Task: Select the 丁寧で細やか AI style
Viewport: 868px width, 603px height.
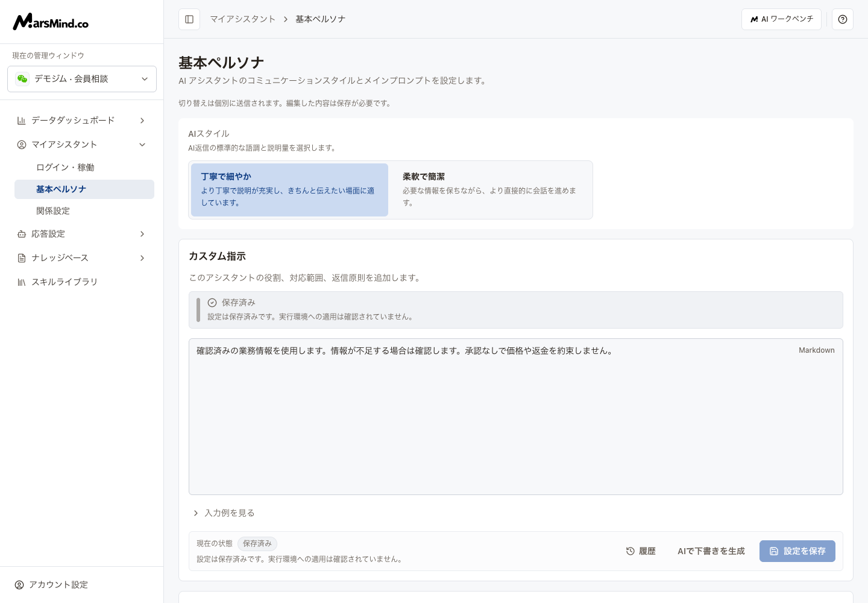Action: tap(289, 190)
